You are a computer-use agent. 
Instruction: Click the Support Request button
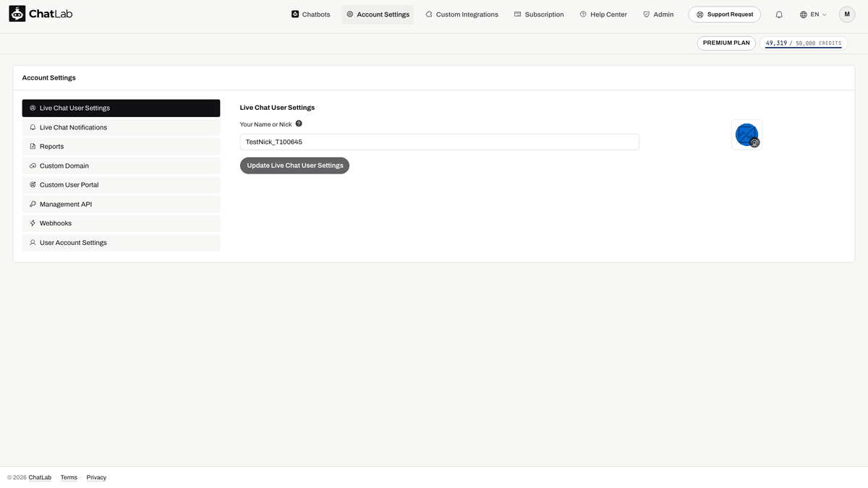point(725,14)
